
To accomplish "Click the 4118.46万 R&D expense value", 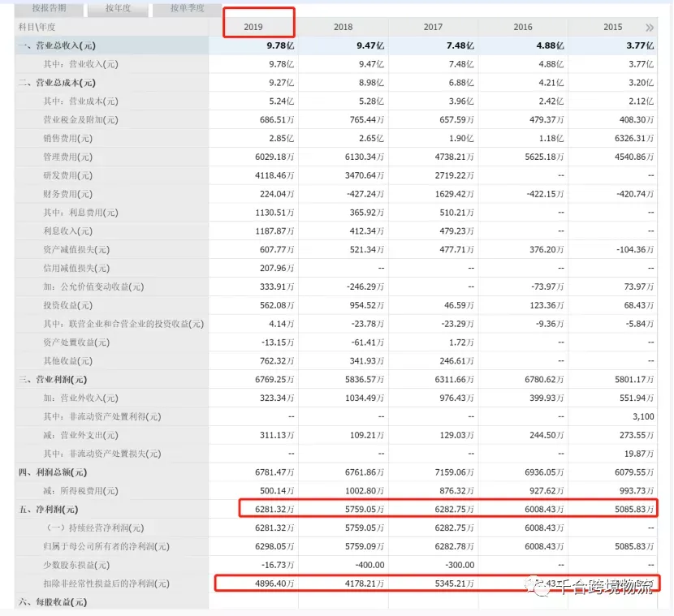I will [x=274, y=175].
